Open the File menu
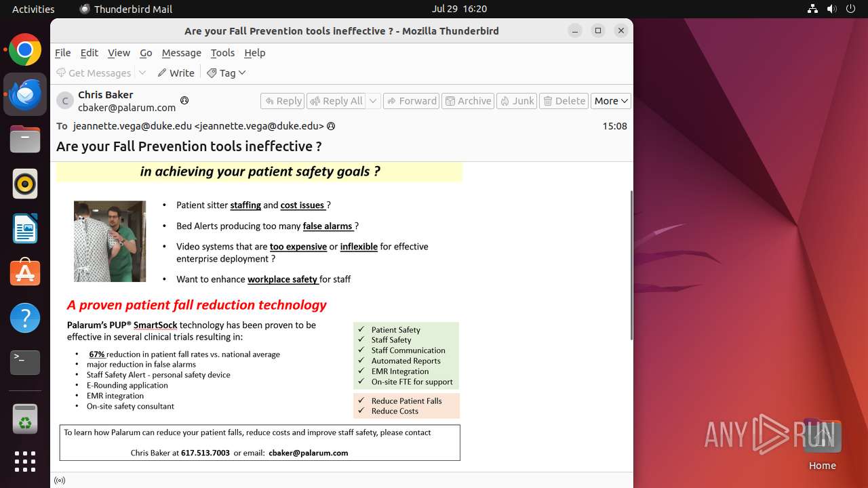The width and height of the screenshot is (868, 488). pos(62,52)
